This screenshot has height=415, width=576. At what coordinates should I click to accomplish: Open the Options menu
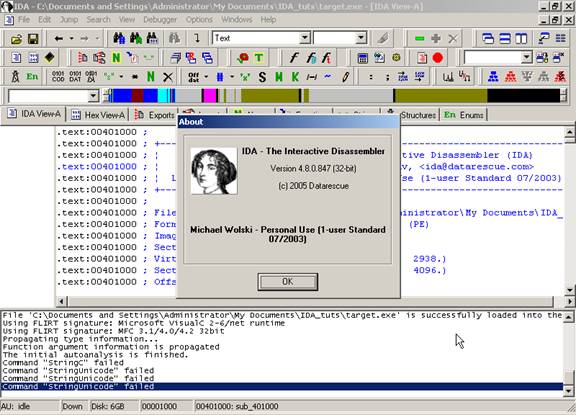[199, 19]
